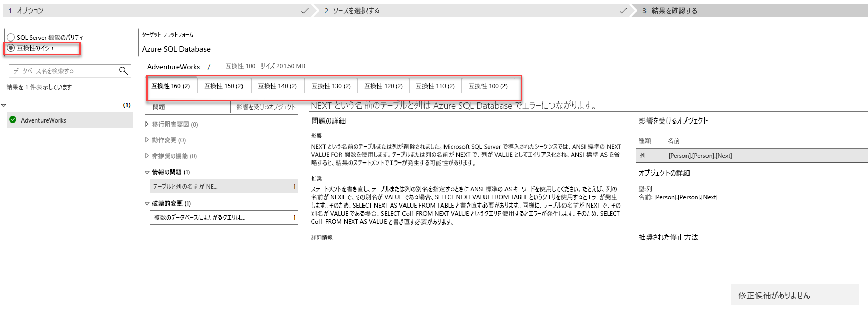868x326 pixels.
Task: Click green check icon beside AdventureWorks
Action: point(13,120)
